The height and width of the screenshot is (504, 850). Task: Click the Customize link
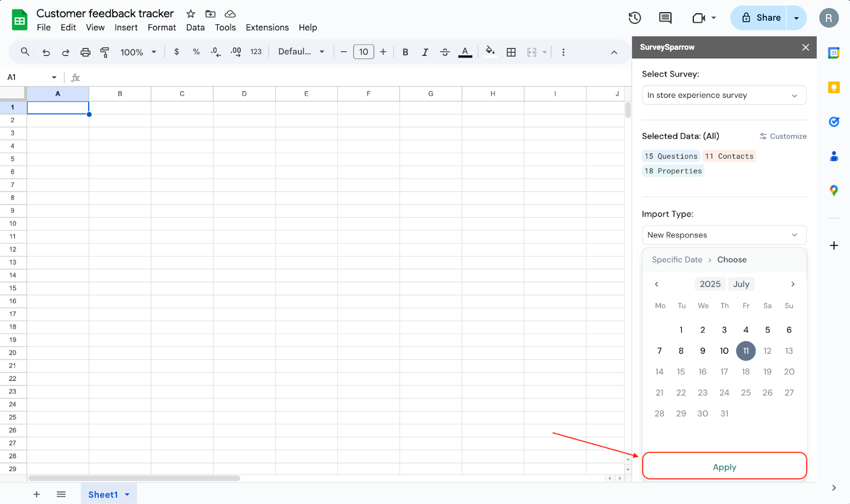point(783,136)
